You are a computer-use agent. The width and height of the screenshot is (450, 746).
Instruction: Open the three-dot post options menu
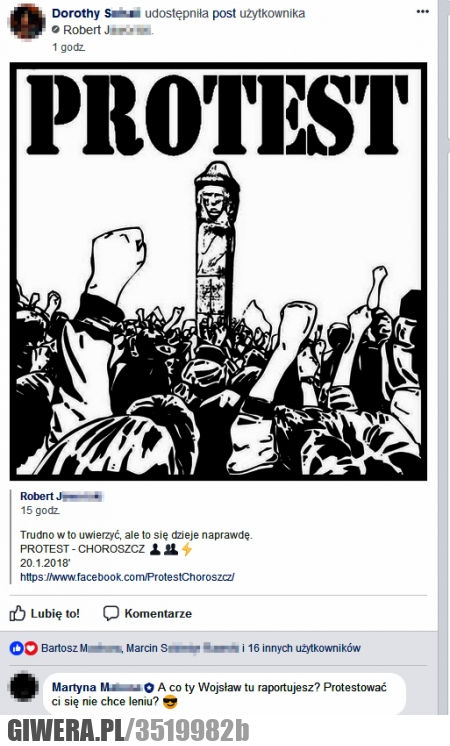(422, 12)
